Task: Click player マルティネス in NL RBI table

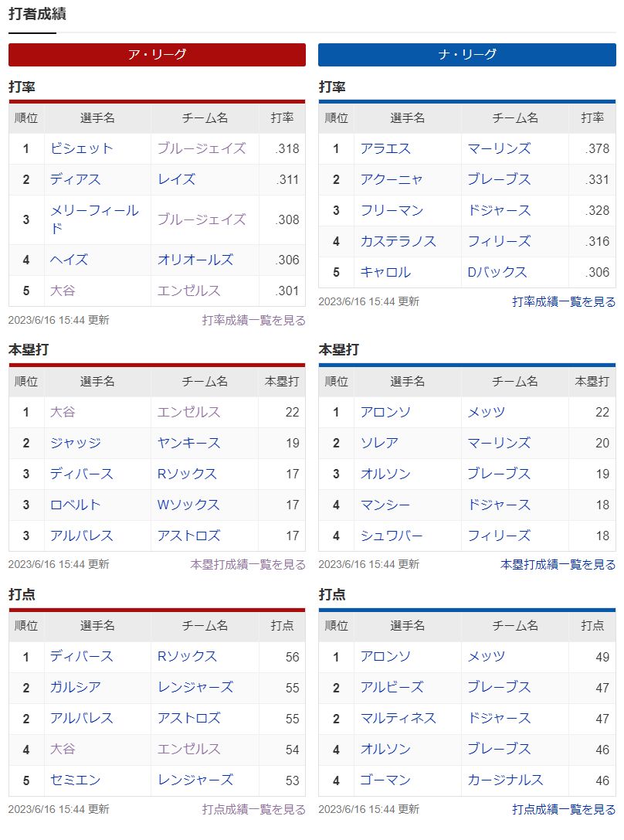Action: (x=398, y=719)
